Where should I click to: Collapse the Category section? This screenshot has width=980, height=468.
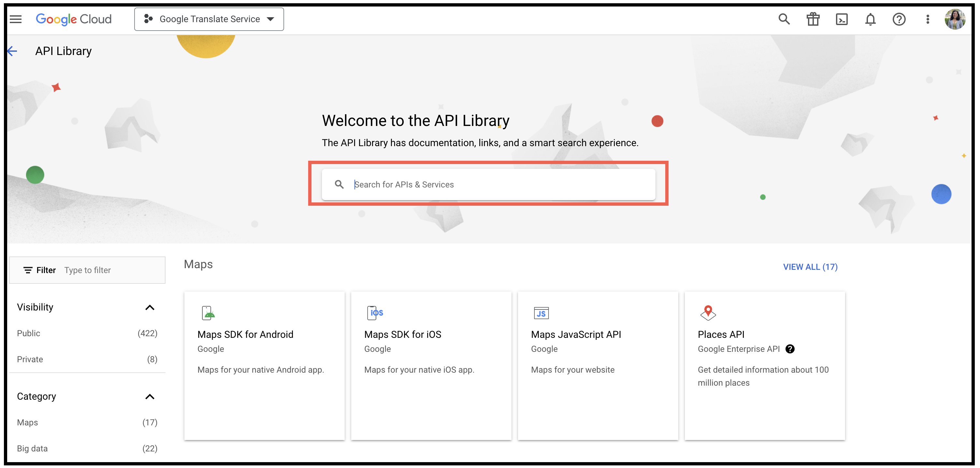150,396
